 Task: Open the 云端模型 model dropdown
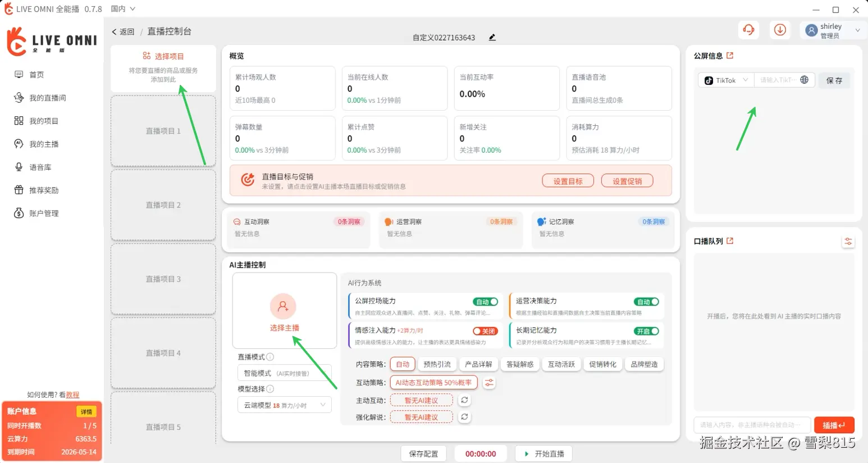tap(284, 405)
